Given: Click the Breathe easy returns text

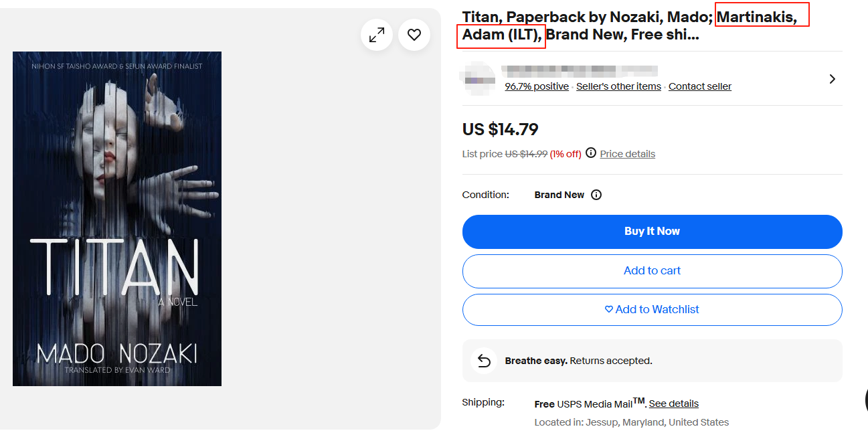Looking at the screenshot, I should pos(578,361).
